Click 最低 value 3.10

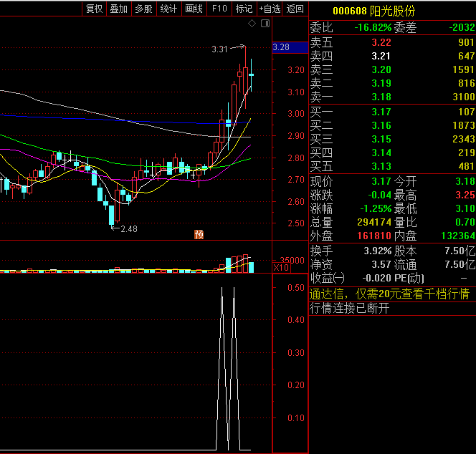coord(465,208)
